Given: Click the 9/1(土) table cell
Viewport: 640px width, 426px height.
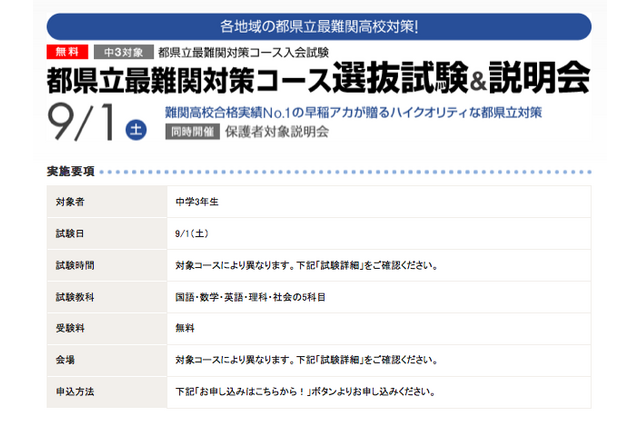Looking at the screenshot, I should (379, 233).
